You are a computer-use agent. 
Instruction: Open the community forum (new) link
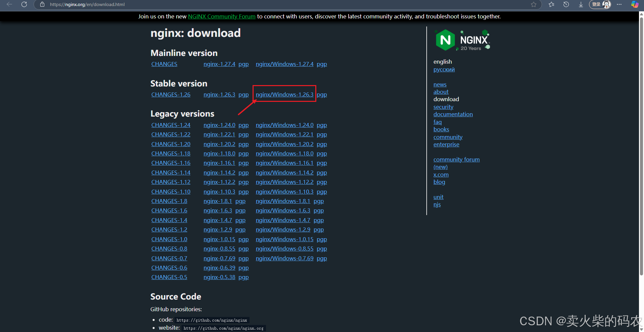(x=457, y=163)
